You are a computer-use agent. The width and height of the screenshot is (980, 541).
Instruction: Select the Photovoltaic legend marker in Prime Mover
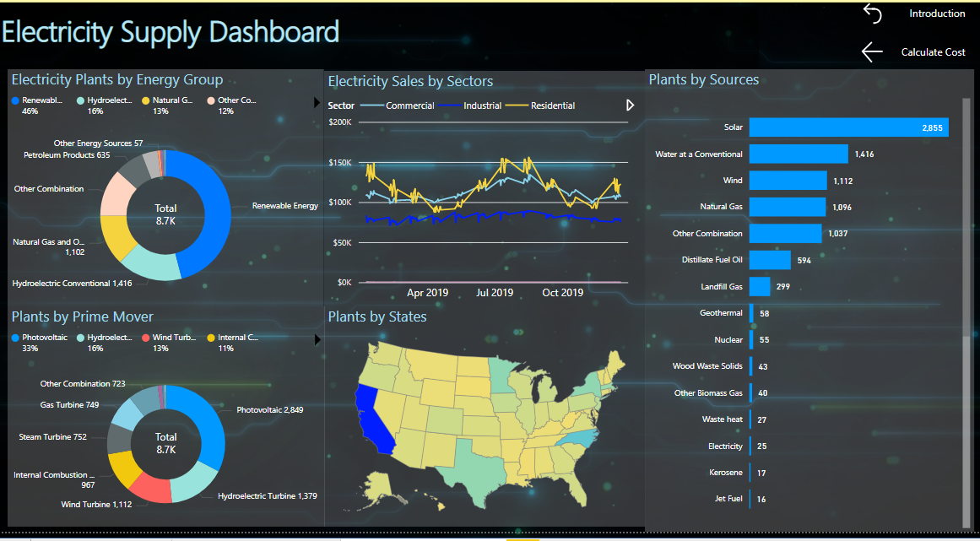pos(16,338)
